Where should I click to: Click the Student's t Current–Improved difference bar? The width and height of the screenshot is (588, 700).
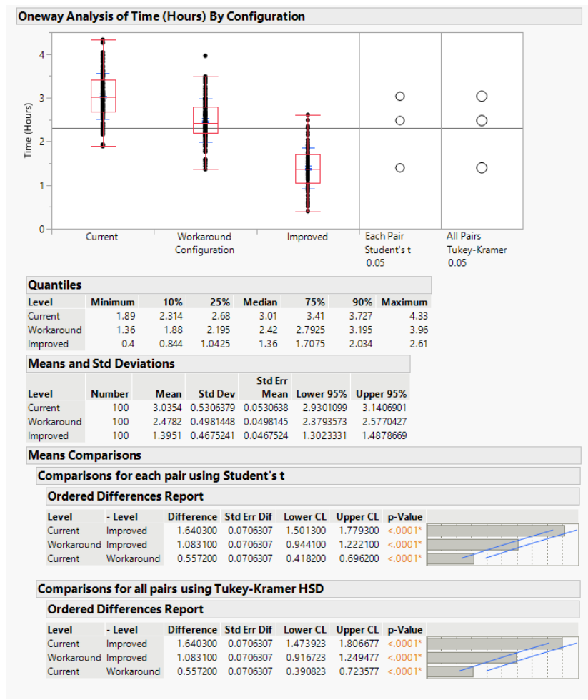(x=496, y=531)
